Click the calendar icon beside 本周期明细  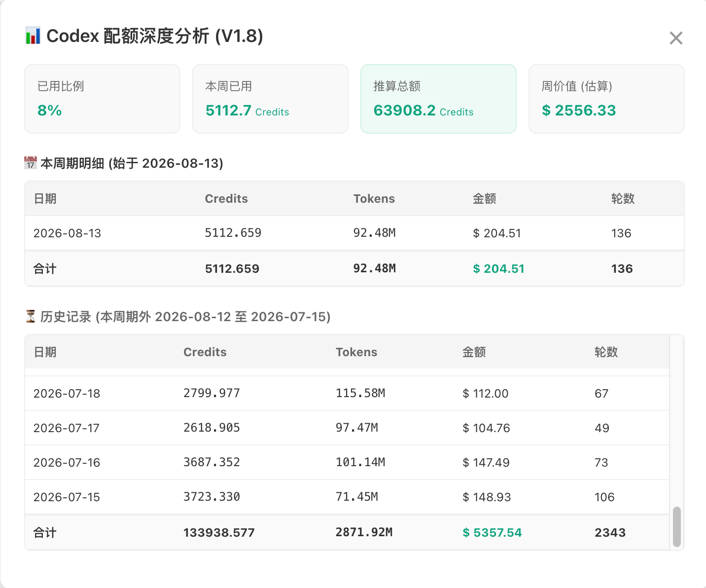tap(31, 163)
